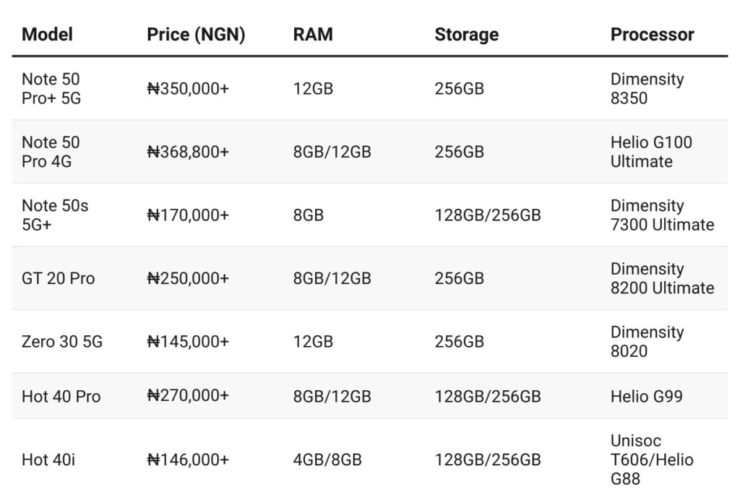
Task: Select the Note 50 Pro+ 5G model cell
Action: coord(52,88)
